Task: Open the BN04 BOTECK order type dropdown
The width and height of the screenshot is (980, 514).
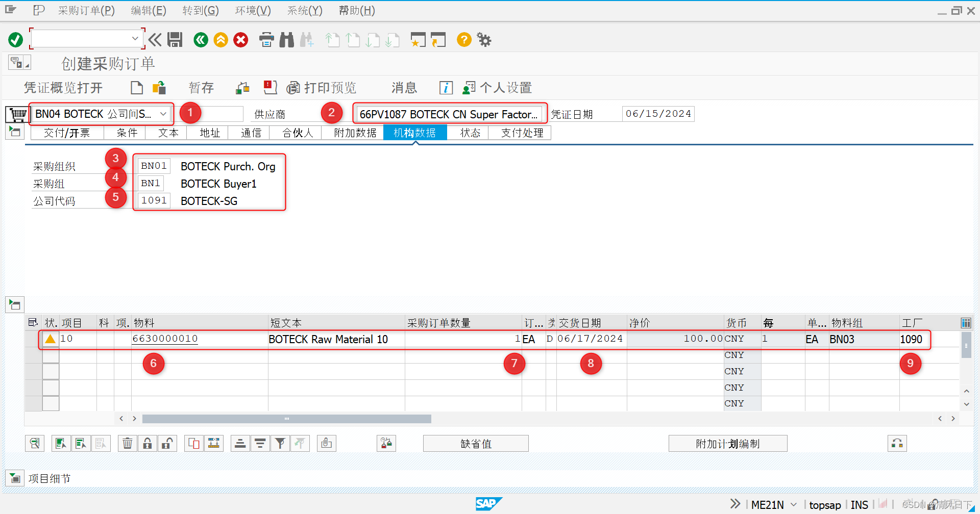Action: [x=163, y=114]
